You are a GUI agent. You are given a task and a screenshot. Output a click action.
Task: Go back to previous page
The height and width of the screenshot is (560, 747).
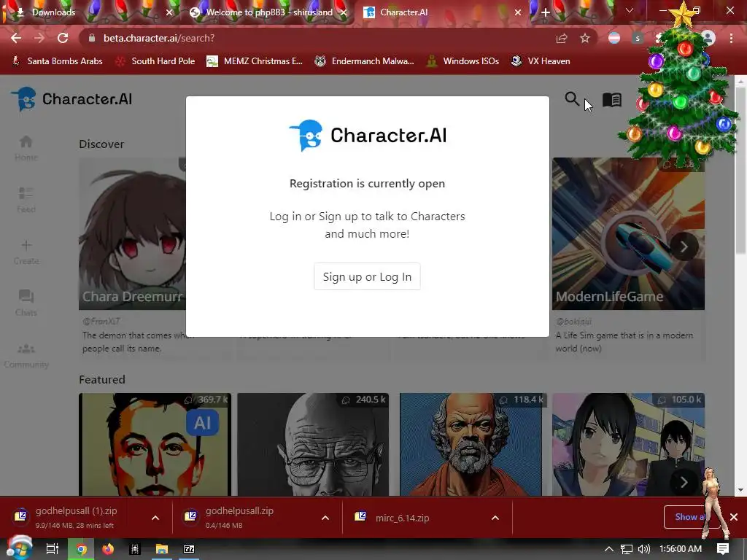tap(16, 38)
